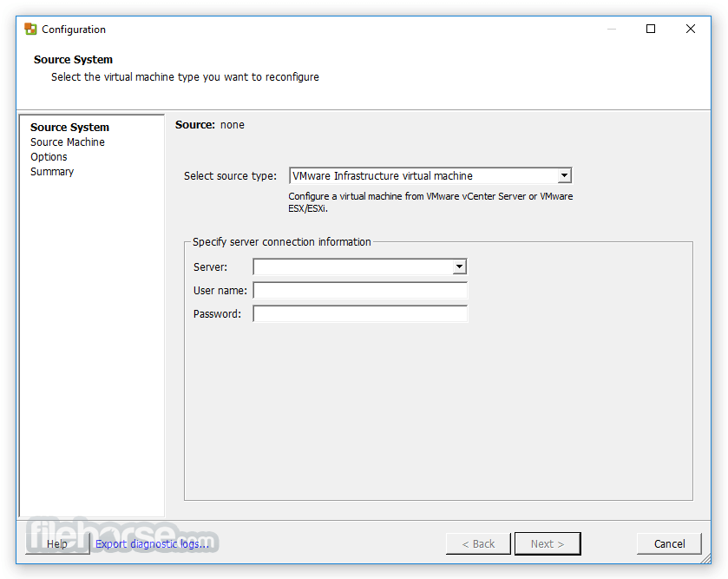Screen dimensions: 728x579
Task: Proceed with the Next button
Action: (548, 543)
